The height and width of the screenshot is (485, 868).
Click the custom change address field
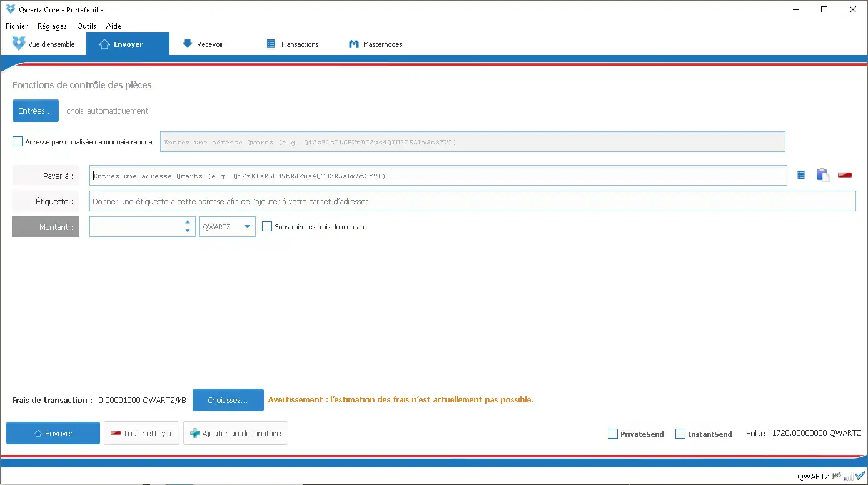(x=473, y=142)
